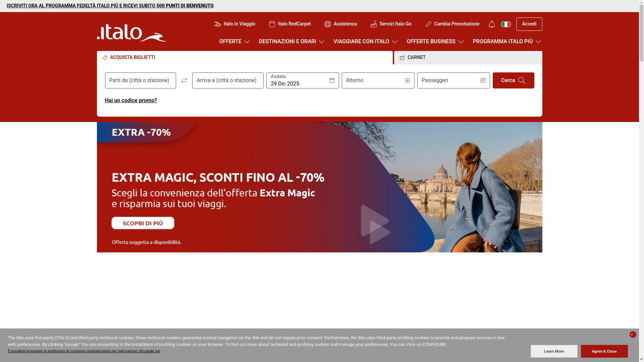Select the ACQUISTA BIGLIETTI tab
Viewport: 644px width, 362px height.
(245, 58)
